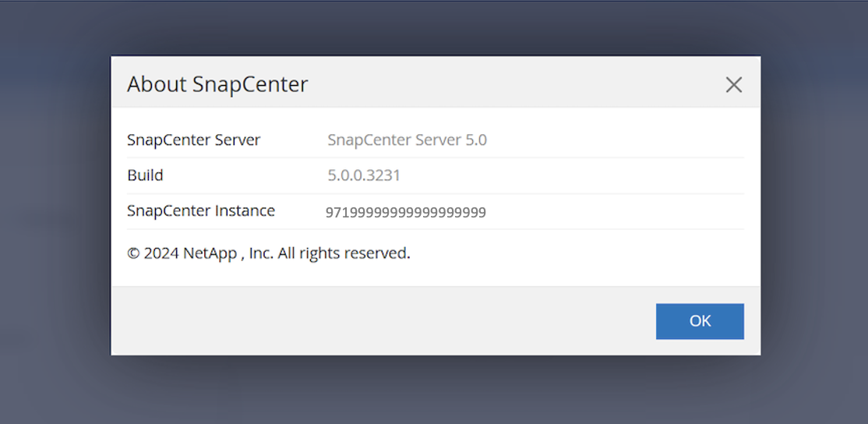Select the "Build" field label
Screen dimensions: 868x424
(145, 175)
